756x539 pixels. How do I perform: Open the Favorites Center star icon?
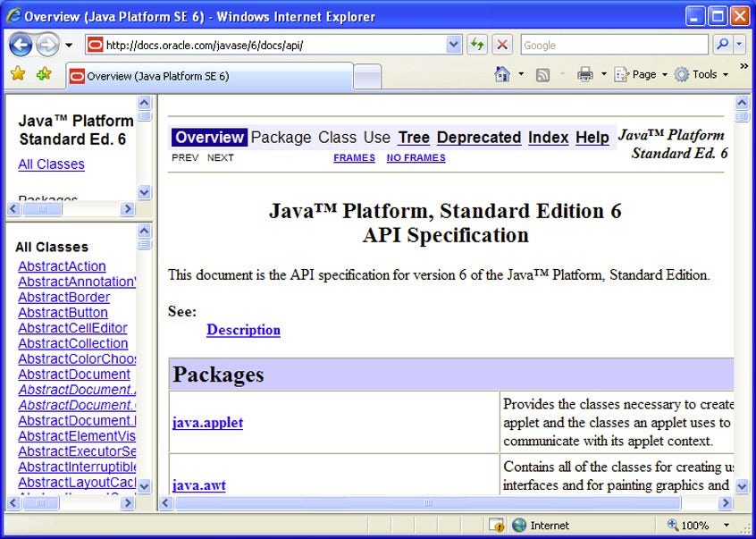pyautogui.click(x=17, y=74)
